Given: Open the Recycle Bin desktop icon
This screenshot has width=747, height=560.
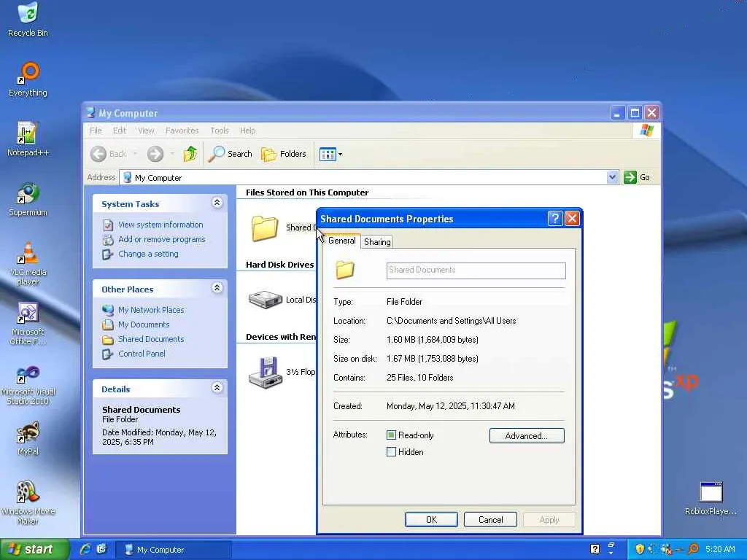Looking at the screenshot, I should coord(28,20).
